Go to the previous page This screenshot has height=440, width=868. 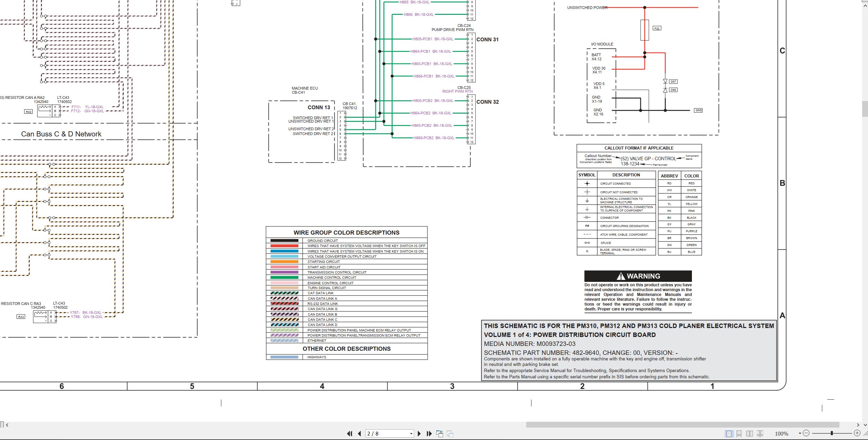[x=359, y=433]
